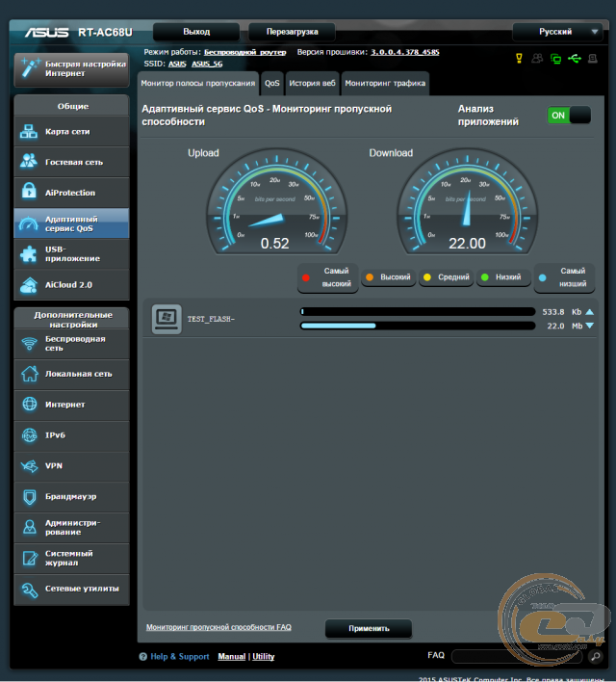
Task: Select the Адаптивный сервис QoS gauge icon
Action: [29, 223]
